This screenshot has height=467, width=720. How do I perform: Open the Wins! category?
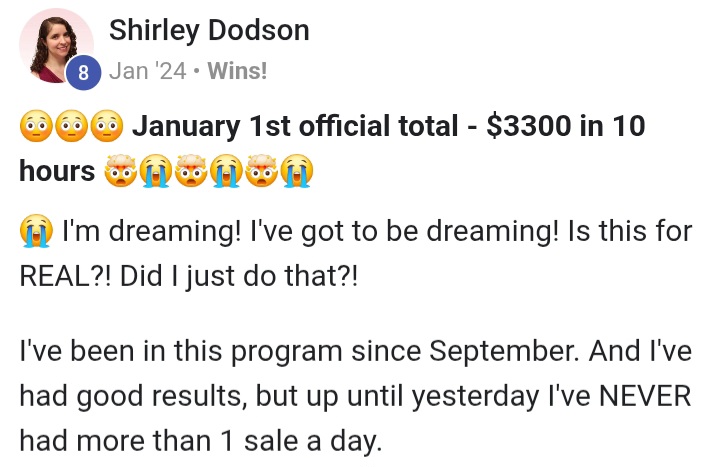click(x=237, y=71)
